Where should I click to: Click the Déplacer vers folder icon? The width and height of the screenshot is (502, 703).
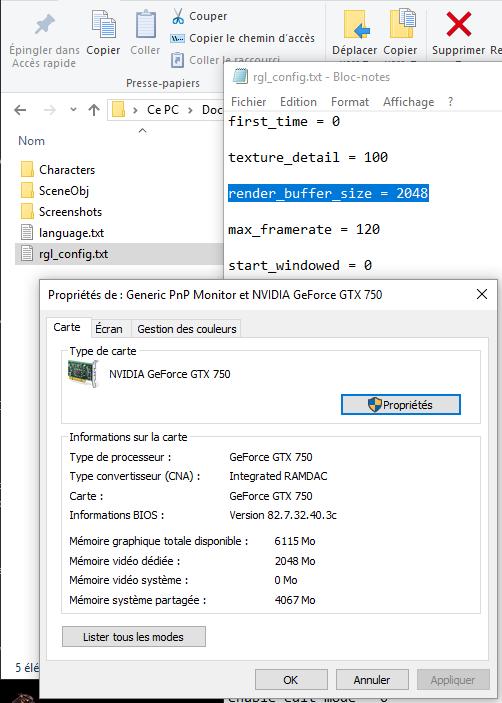tap(356, 24)
